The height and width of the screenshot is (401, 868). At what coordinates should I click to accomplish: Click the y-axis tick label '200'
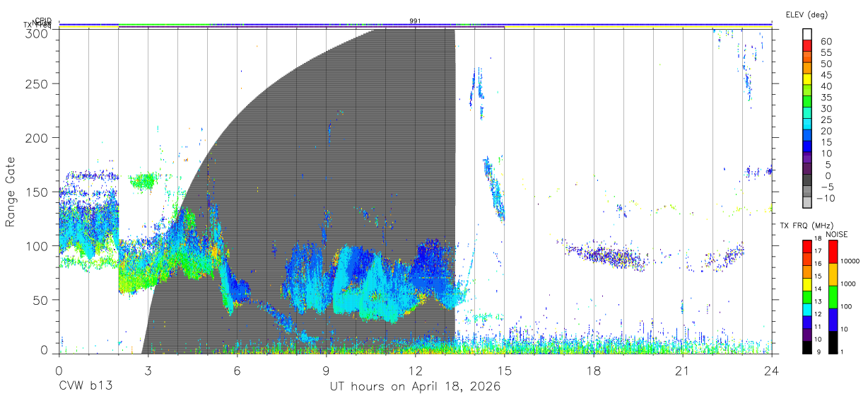(37, 137)
